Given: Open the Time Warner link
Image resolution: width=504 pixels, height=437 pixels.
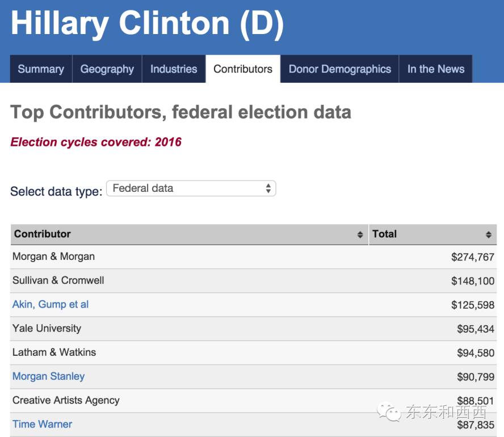Looking at the screenshot, I should coord(42,425).
